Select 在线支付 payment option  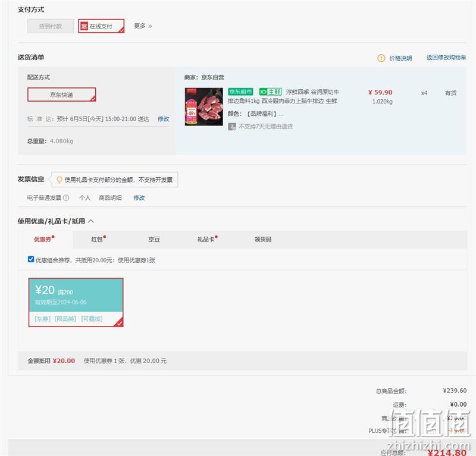coord(101,26)
